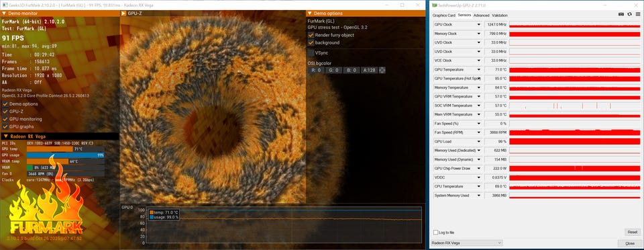644x250 pixels.
Task: Click usage: 99.0 % graph legend
Action: (164, 217)
